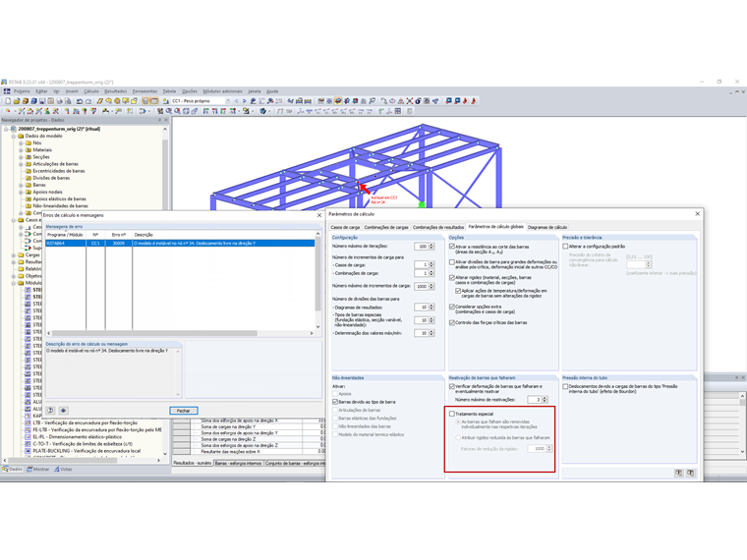Click the RSTAB app icon in menu bar
This screenshot has height=560, width=747.
[7, 91]
